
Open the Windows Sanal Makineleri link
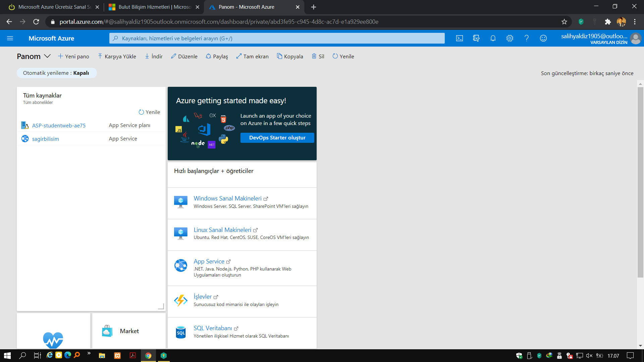[227, 198]
